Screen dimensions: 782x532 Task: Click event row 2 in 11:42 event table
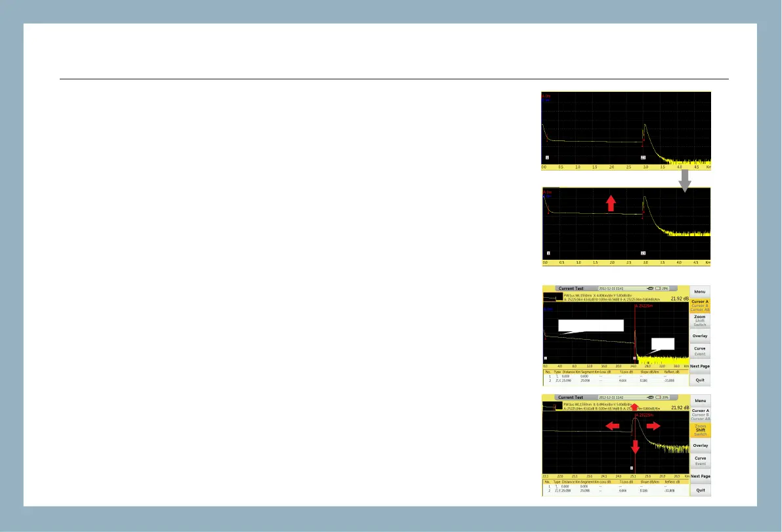click(617, 491)
